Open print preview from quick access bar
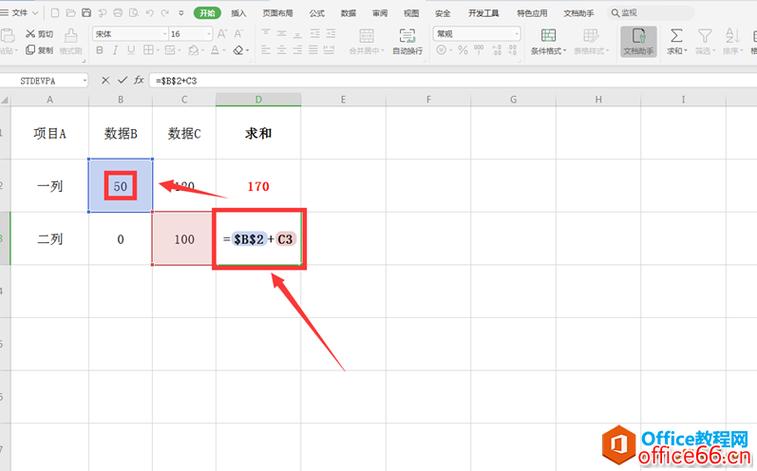This screenshot has height=471, width=757. pyautogui.click(x=134, y=13)
